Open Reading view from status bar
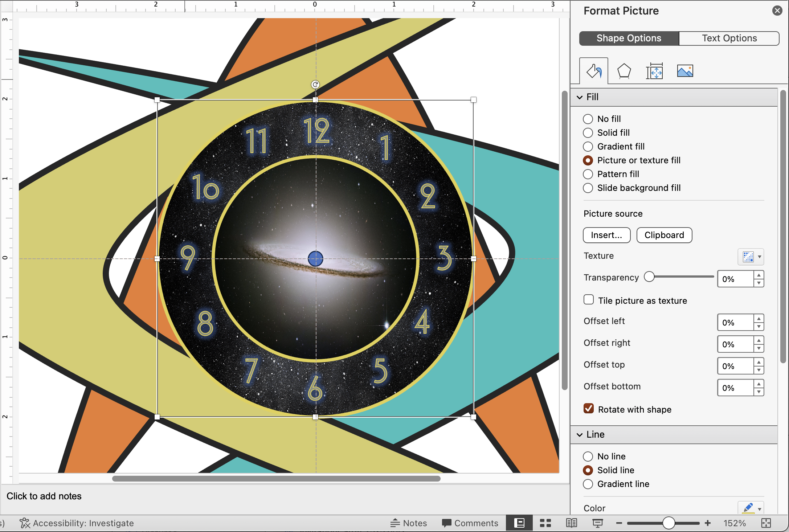The height and width of the screenshot is (532, 789). 571,523
